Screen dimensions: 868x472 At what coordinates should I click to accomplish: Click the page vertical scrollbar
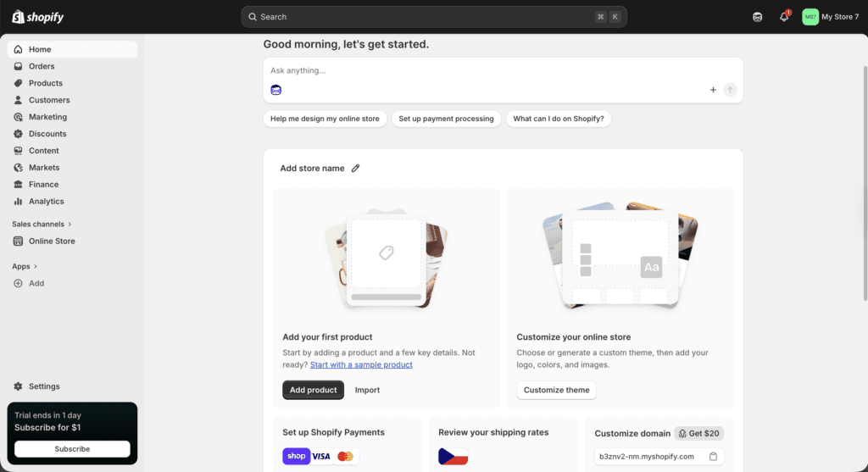coord(865,182)
